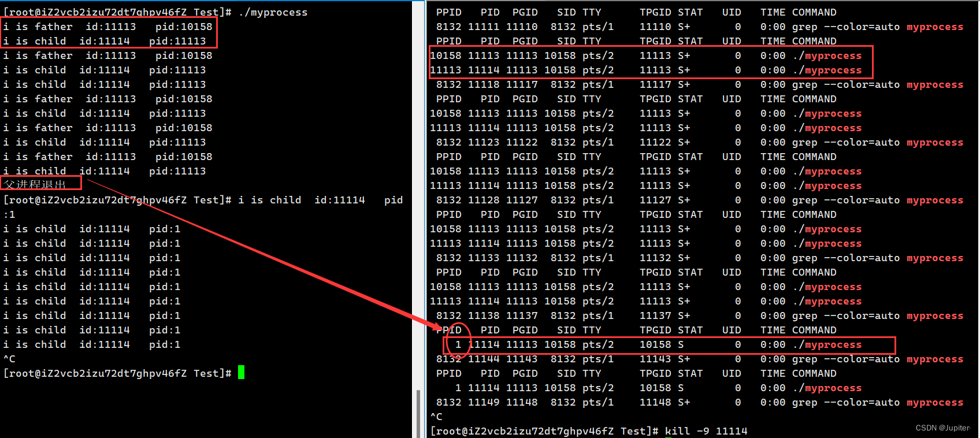The height and width of the screenshot is (438, 980).
Task: Click PGID value 11122 next to PID 11123
Action: tap(522, 142)
